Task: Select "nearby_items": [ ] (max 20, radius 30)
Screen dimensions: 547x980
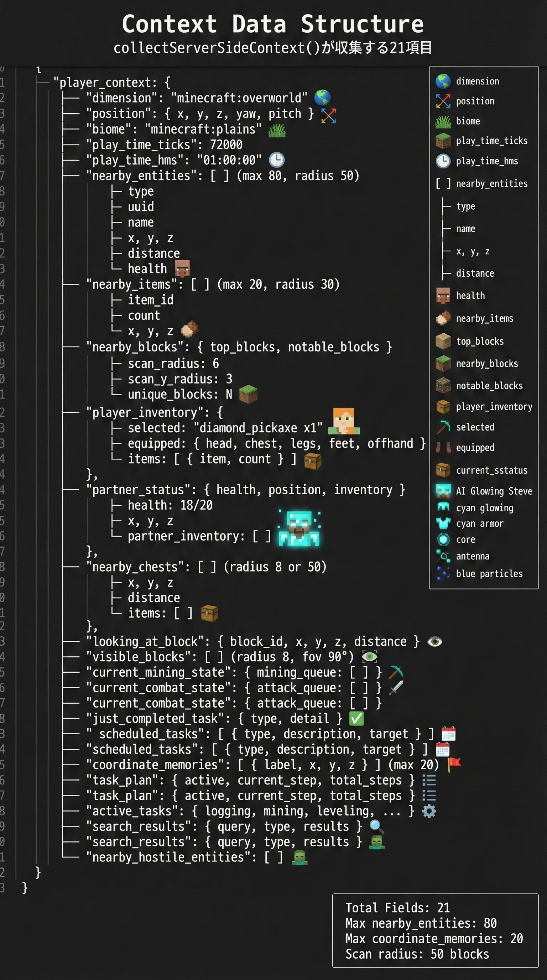Action: pos(213,285)
